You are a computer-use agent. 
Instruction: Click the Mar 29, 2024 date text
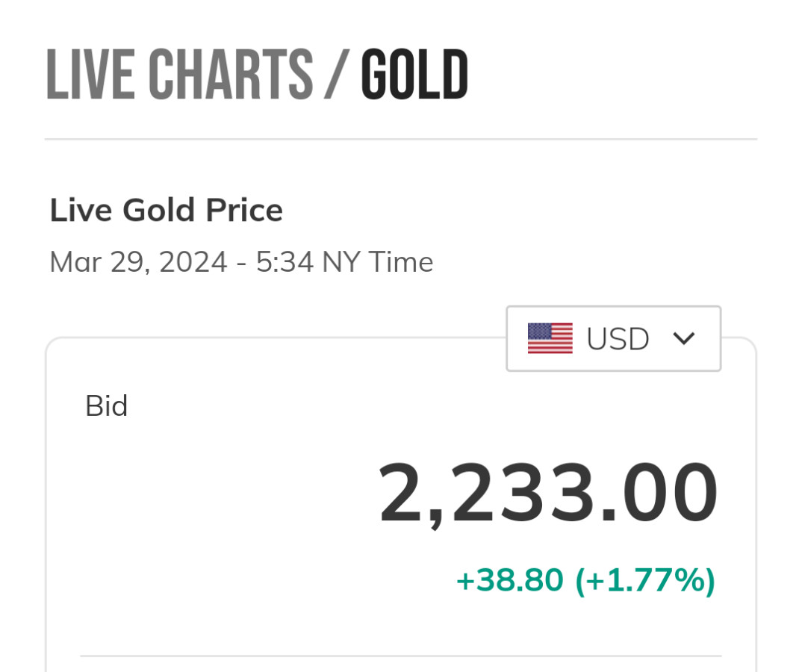pos(138,262)
